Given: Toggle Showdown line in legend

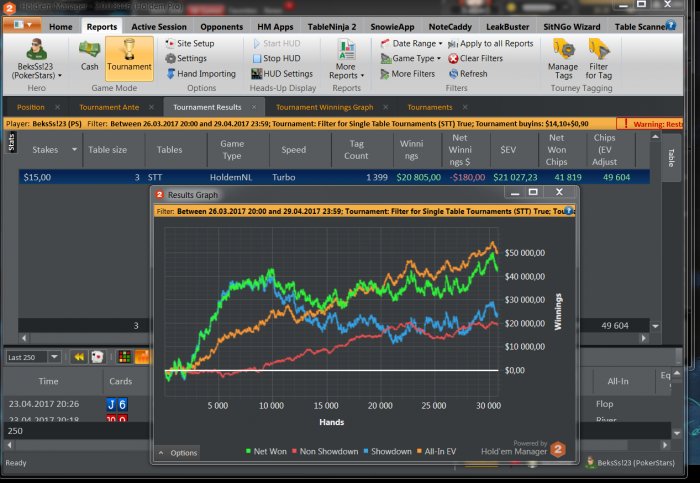Looking at the screenshot, I should (387, 451).
